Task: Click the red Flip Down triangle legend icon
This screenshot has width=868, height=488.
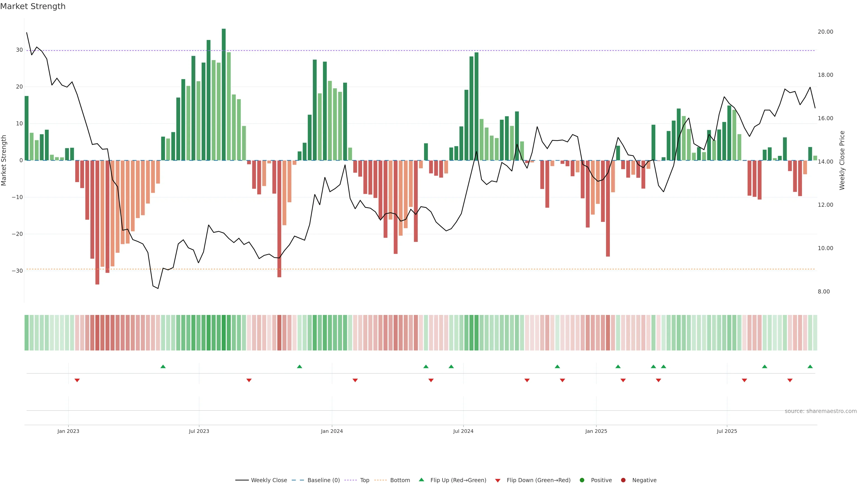Action: click(498, 481)
